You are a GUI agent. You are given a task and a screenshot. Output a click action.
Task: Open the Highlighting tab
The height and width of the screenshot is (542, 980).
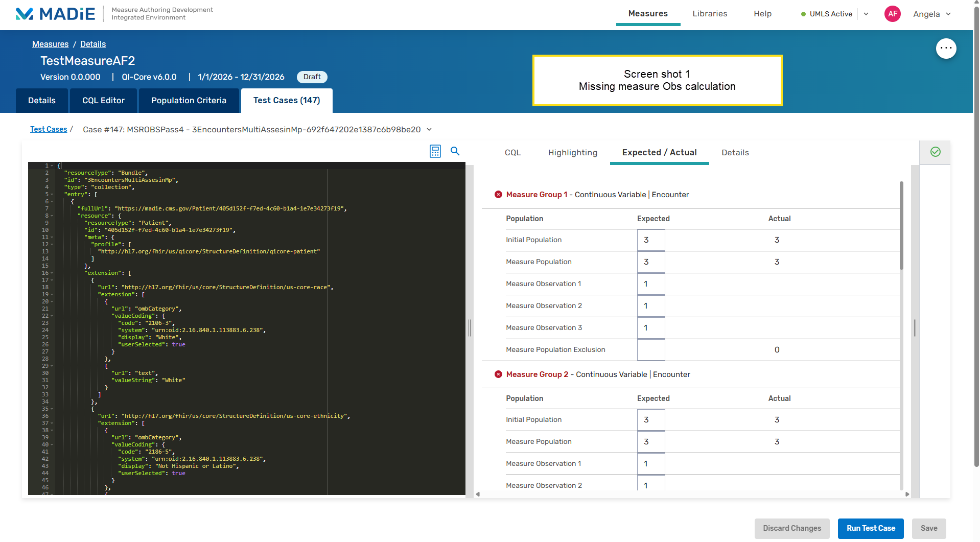tap(572, 153)
